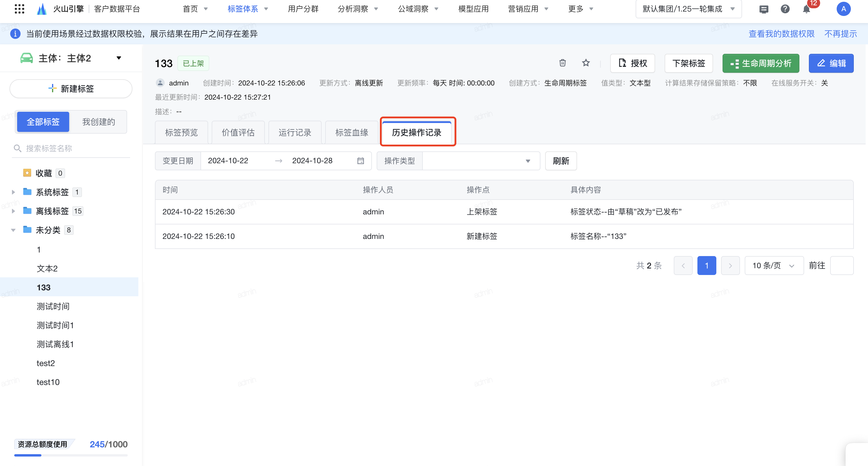Open the 标签体系 navigation menu
The height and width of the screenshot is (466, 868).
click(248, 9)
